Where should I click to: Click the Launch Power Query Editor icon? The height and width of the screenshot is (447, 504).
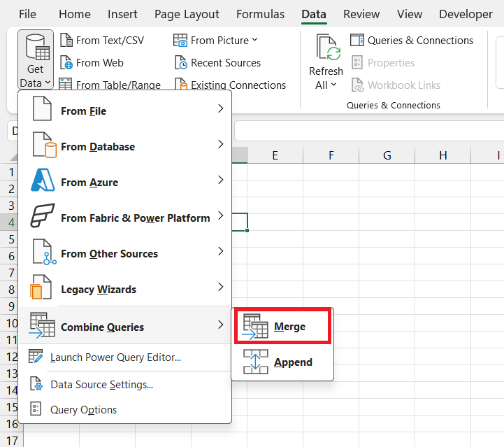pos(36,357)
